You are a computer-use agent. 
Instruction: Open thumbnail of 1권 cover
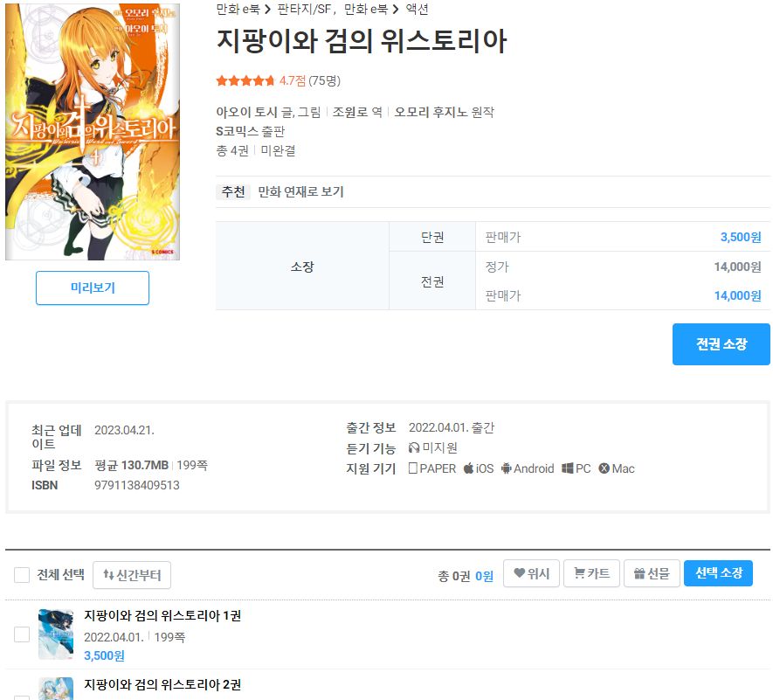(56, 634)
